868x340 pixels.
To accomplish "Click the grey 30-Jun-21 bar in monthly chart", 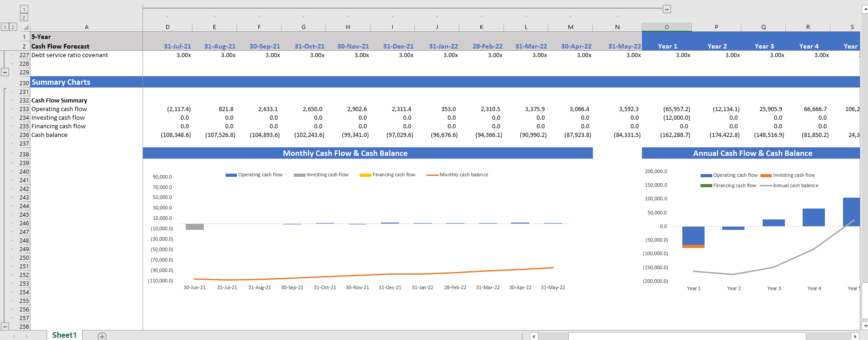I will click(x=195, y=227).
